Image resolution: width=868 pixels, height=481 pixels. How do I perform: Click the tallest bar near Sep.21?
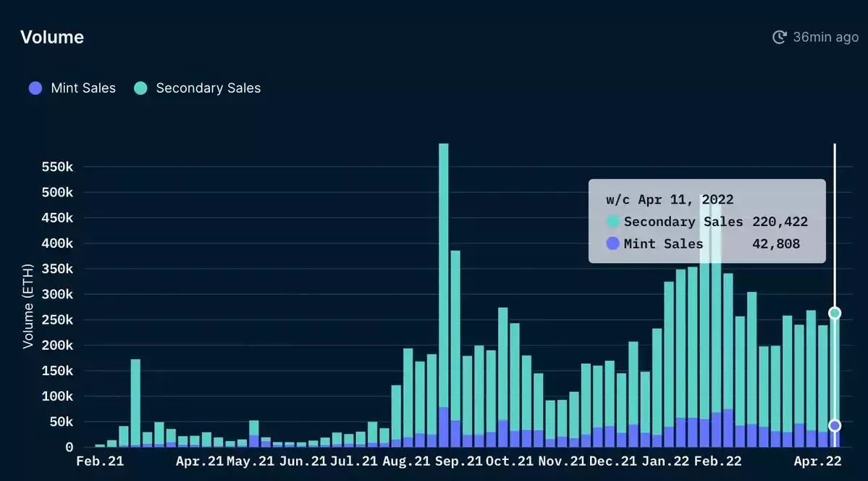[443, 295]
